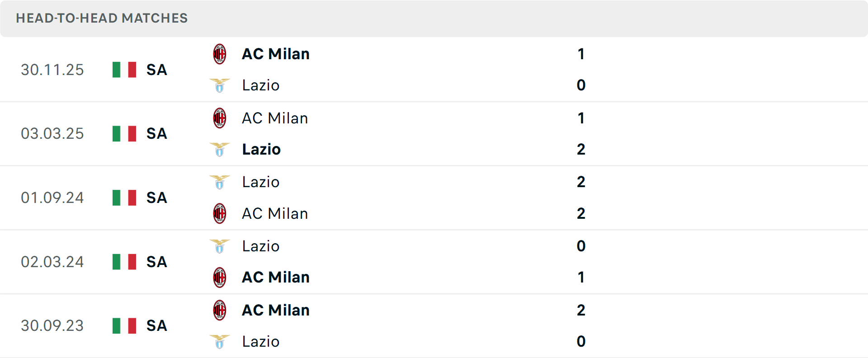Click the Italian flag next to the 03.03.25 match

pos(124,134)
